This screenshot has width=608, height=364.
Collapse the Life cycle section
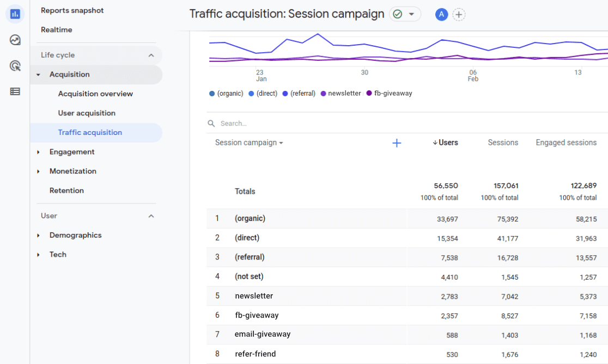[x=151, y=55]
